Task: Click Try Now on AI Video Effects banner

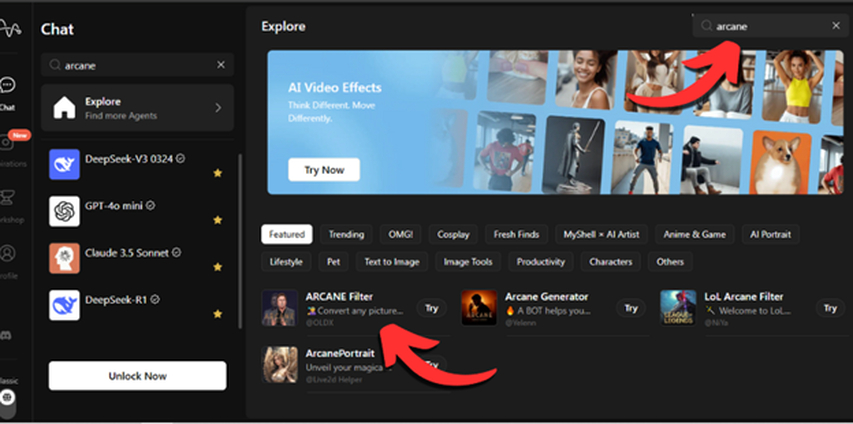Action: (324, 170)
